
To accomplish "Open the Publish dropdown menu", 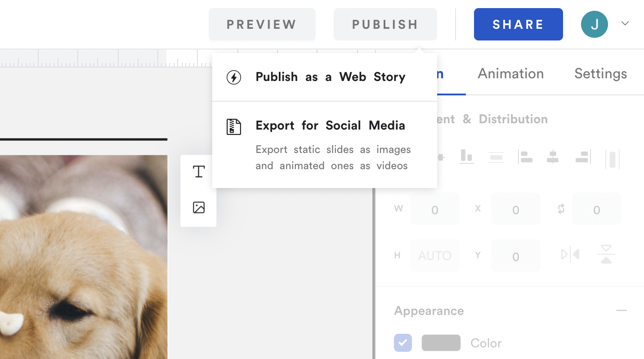I will 385,24.
